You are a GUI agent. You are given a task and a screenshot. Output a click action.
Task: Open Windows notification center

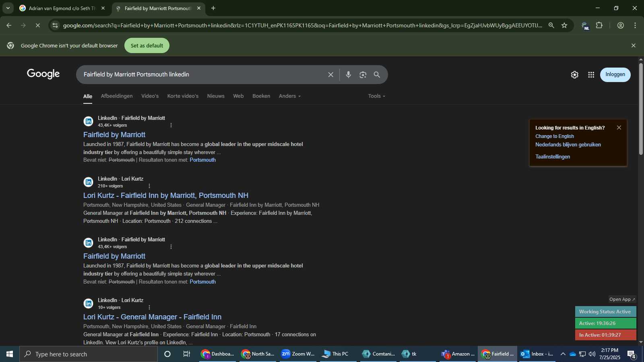tap(632, 354)
